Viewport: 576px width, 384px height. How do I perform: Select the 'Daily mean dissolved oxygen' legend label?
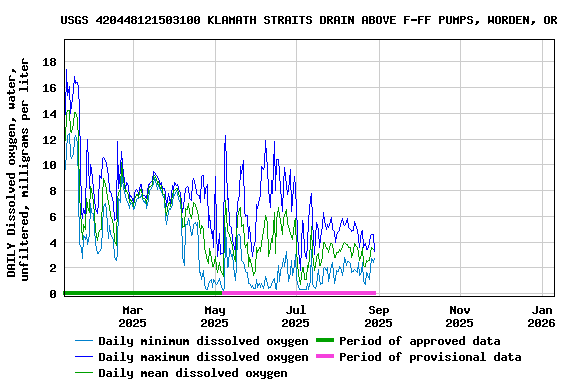193,373
